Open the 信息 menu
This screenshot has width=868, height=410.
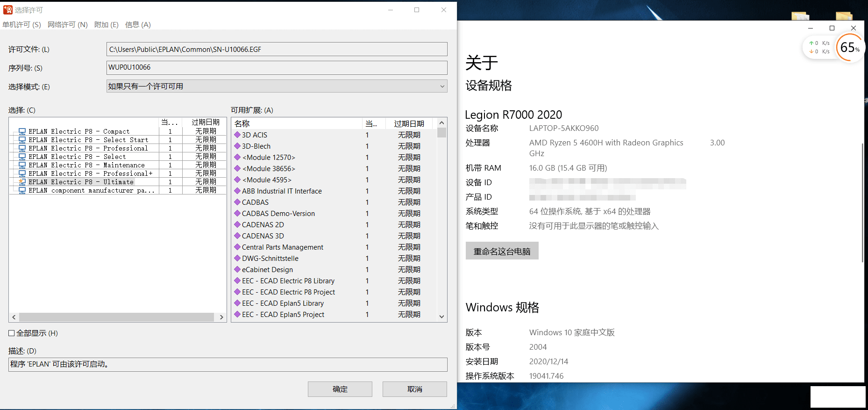click(138, 25)
